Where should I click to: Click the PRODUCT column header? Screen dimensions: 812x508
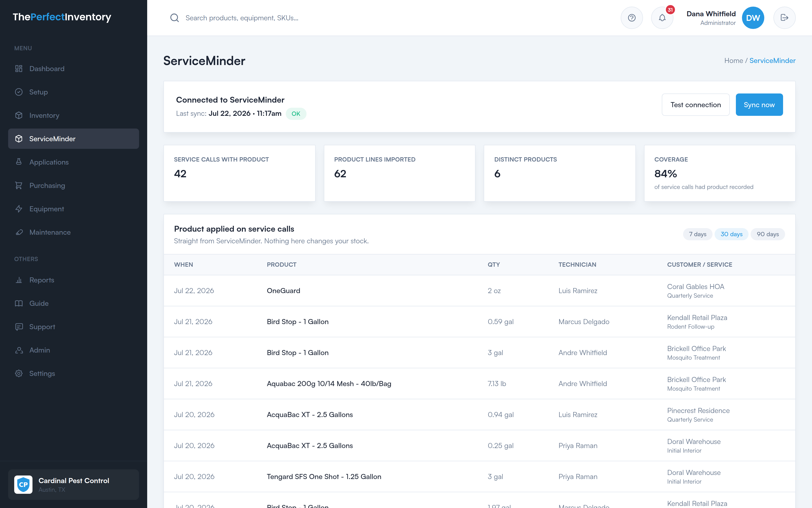click(281, 264)
